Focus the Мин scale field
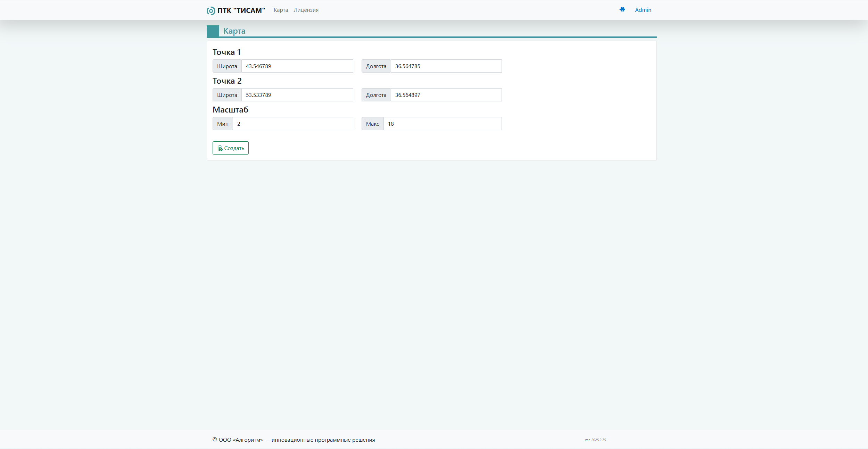Viewport: 868px width, 449px height. [293, 124]
